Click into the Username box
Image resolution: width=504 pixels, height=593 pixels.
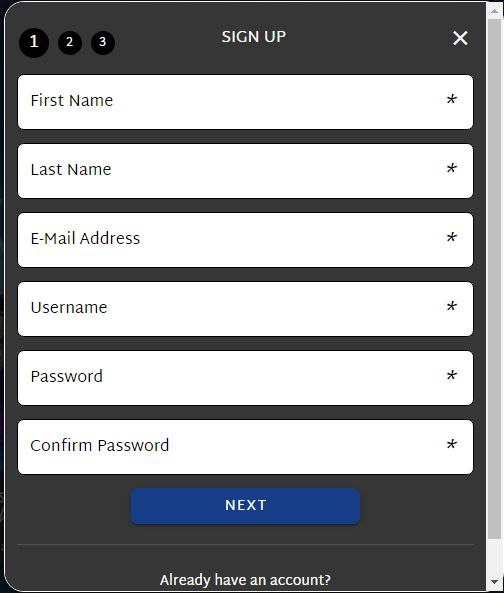click(x=245, y=309)
